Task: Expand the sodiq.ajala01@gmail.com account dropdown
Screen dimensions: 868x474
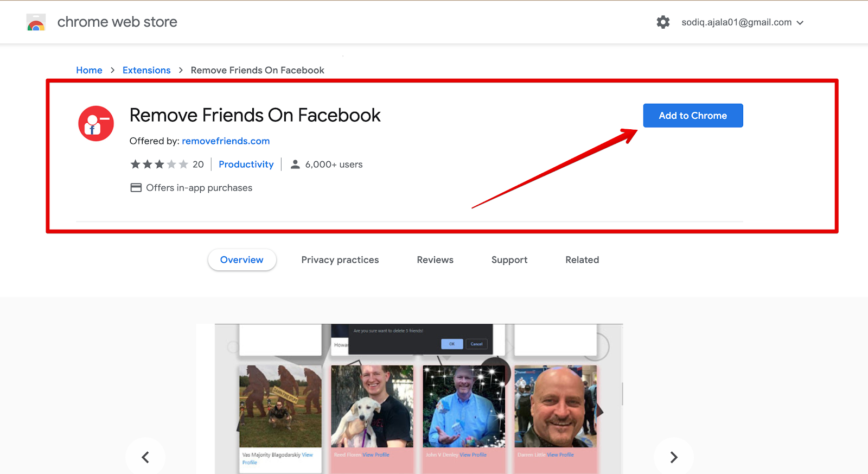Action: [743, 22]
